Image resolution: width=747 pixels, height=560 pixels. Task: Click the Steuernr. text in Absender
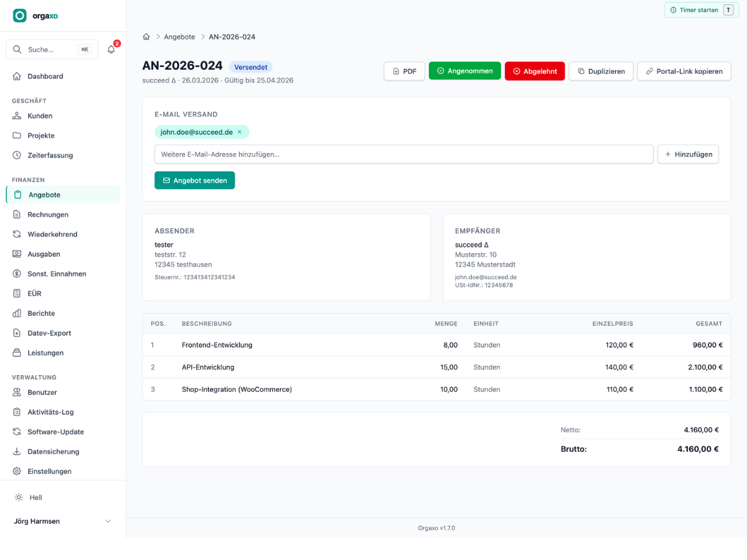click(195, 277)
